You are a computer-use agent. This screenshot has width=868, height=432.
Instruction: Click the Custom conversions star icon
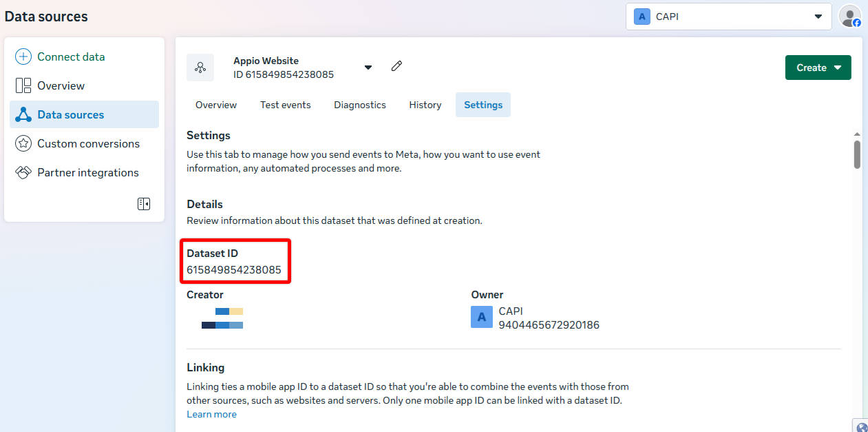[23, 143]
